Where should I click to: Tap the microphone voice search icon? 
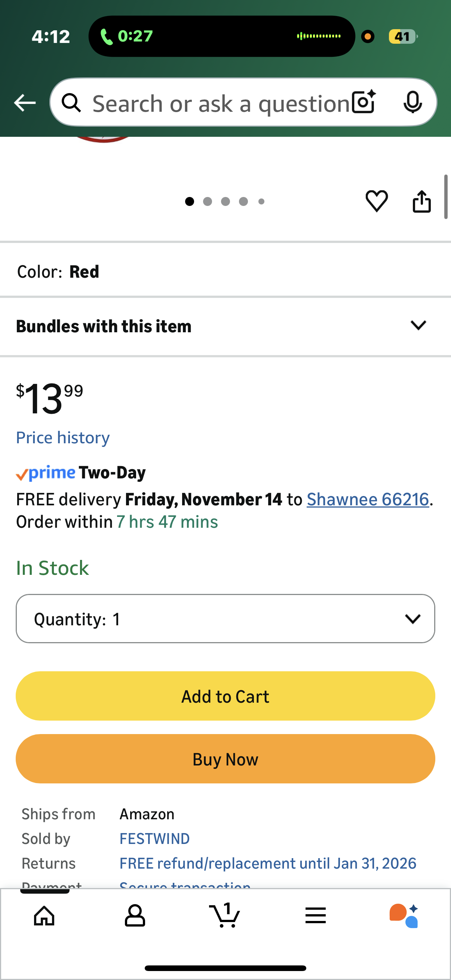pyautogui.click(x=412, y=102)
